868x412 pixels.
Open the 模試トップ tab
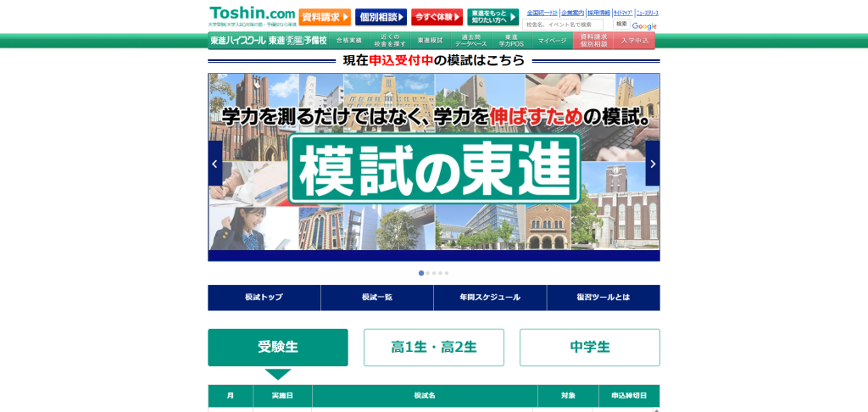pyautogui.click(x=264, y=298)
